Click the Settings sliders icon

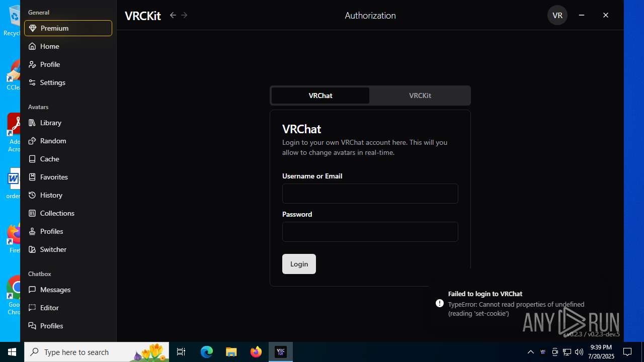[x=32, y=82]
